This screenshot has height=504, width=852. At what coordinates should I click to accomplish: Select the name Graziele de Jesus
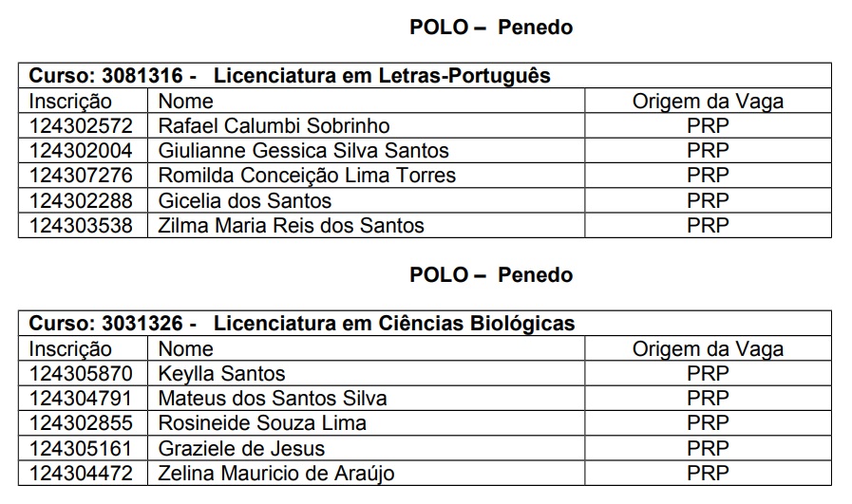click(241, 448)
